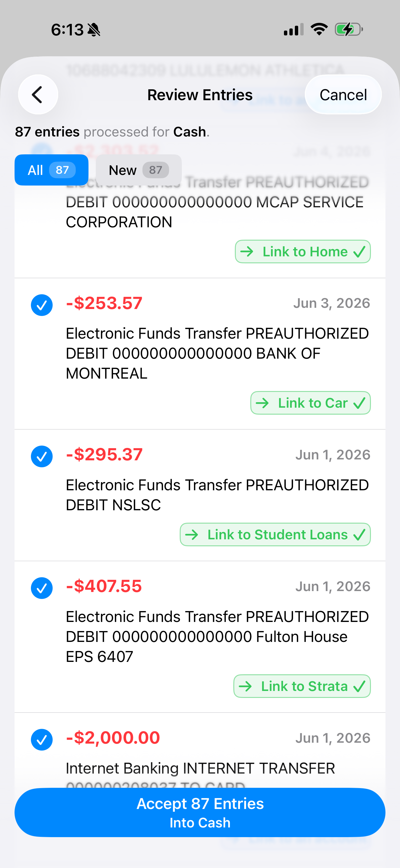The height and width of the screenshot is (868, 400).
Task: Click Link to Strata tag
Action: pyautogui.click(x=302, y=686)
